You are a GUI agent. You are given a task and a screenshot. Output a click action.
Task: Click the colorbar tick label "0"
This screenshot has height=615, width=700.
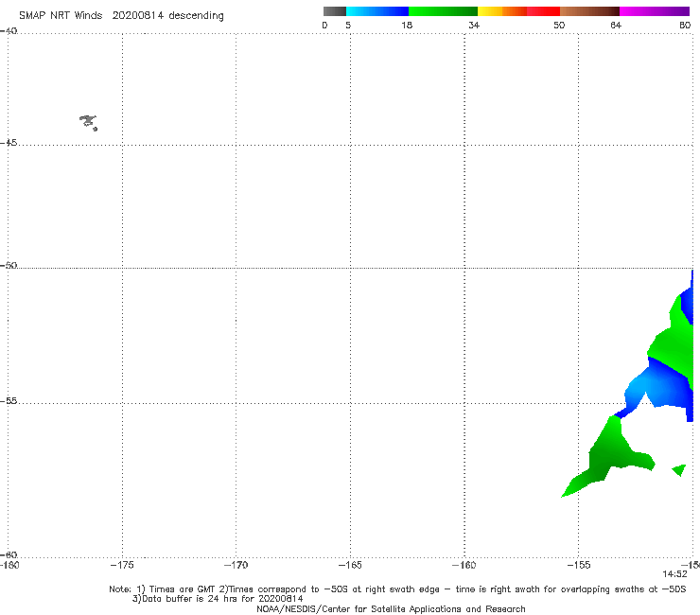click(324, 25)
